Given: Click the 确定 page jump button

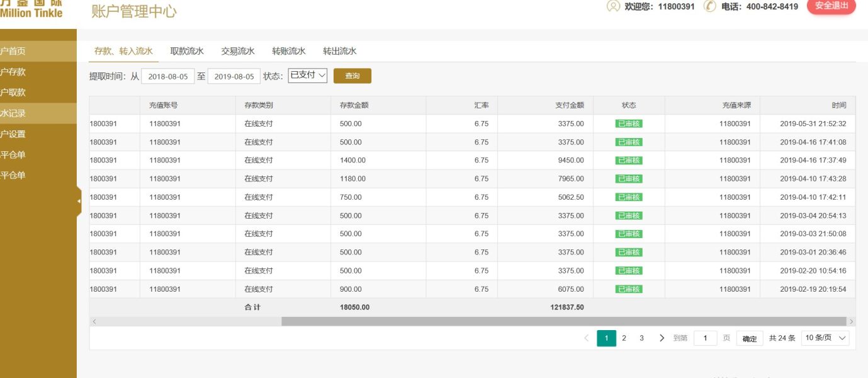Looking at the screenshot, I should pyautogui.click(x=750, y=338).
